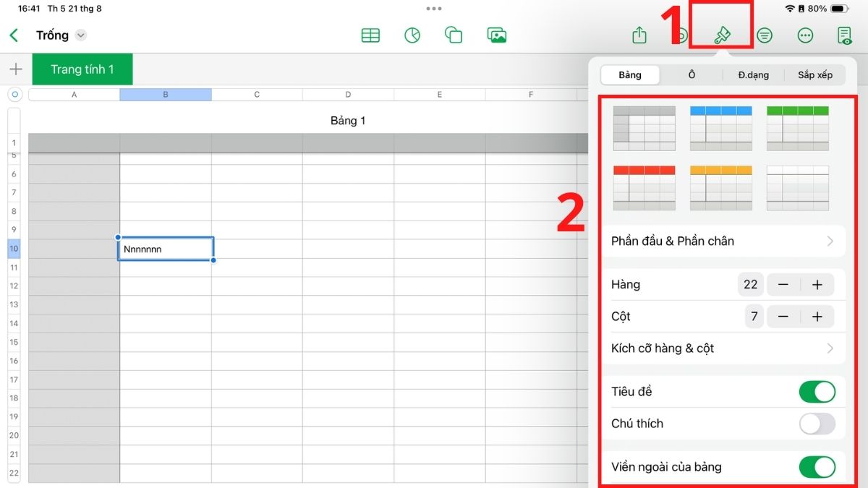
Task: Select row header 22
Action: (x=14, y=473)
